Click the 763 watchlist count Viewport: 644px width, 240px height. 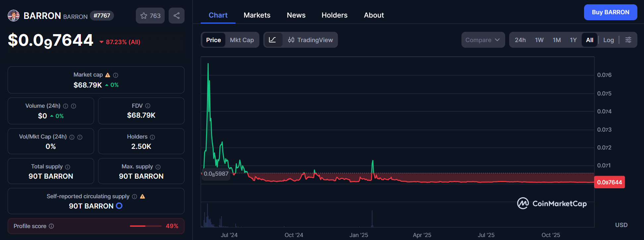coord(155,16)
